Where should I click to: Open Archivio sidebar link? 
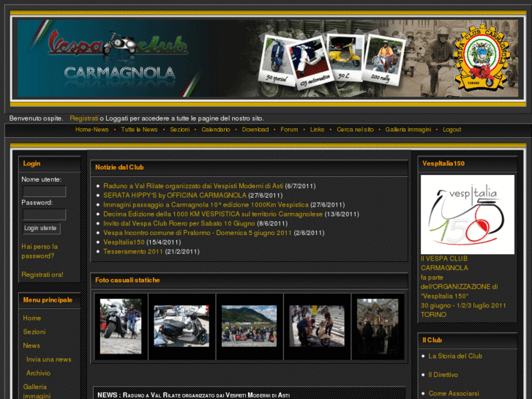[38, 373]
